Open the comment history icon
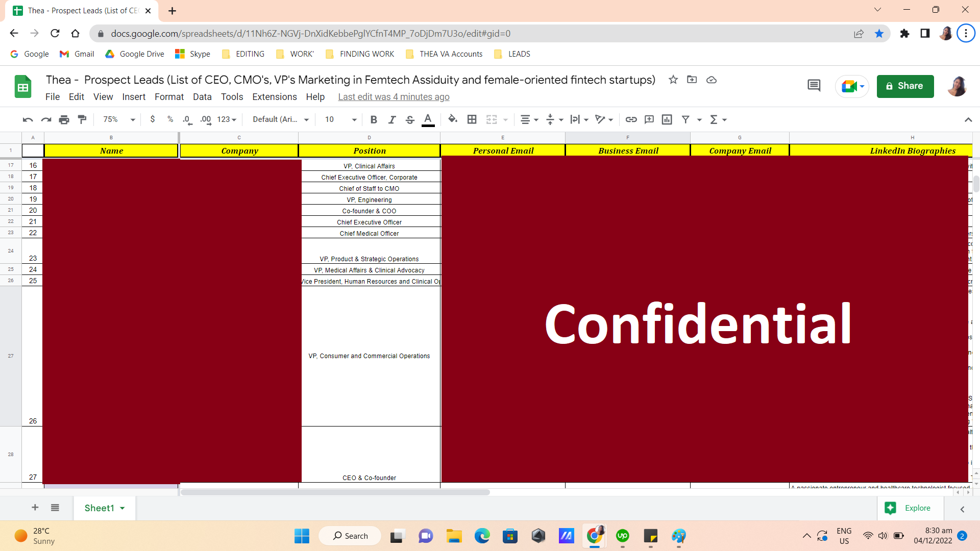 coord(814,86)
